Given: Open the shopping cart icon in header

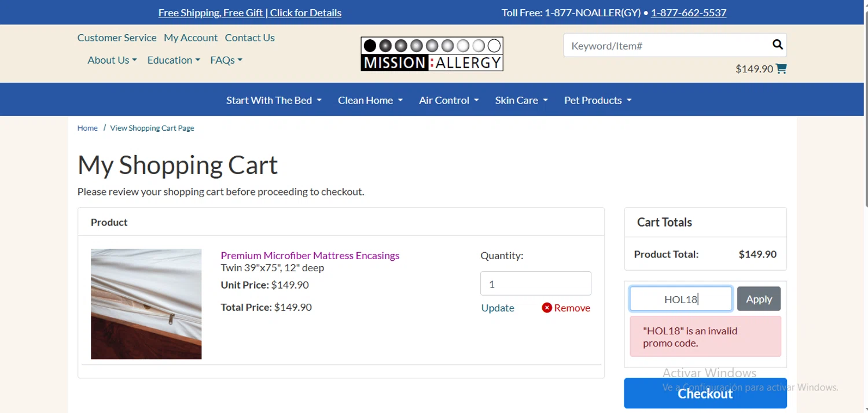Looking at the screenshot, I should [781, 69].
